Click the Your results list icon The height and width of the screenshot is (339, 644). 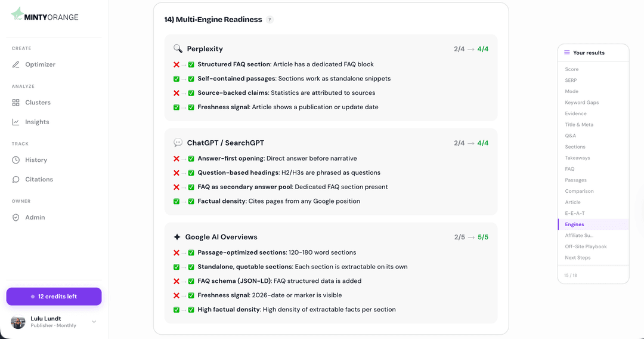567,53
